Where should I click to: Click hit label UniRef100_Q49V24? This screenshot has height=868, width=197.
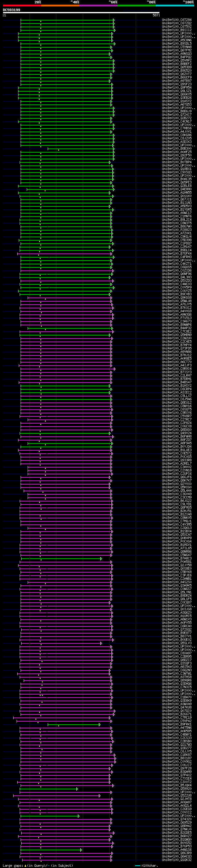tap(177, 433)
